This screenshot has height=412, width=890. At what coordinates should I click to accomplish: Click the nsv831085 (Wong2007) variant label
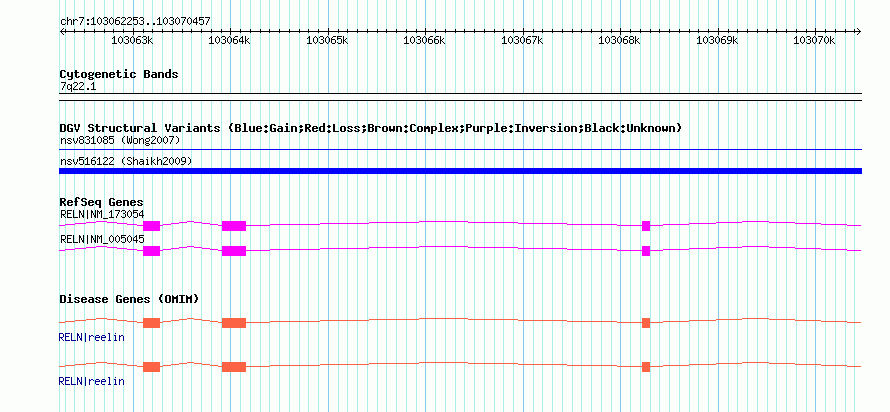tap(120, 140)
